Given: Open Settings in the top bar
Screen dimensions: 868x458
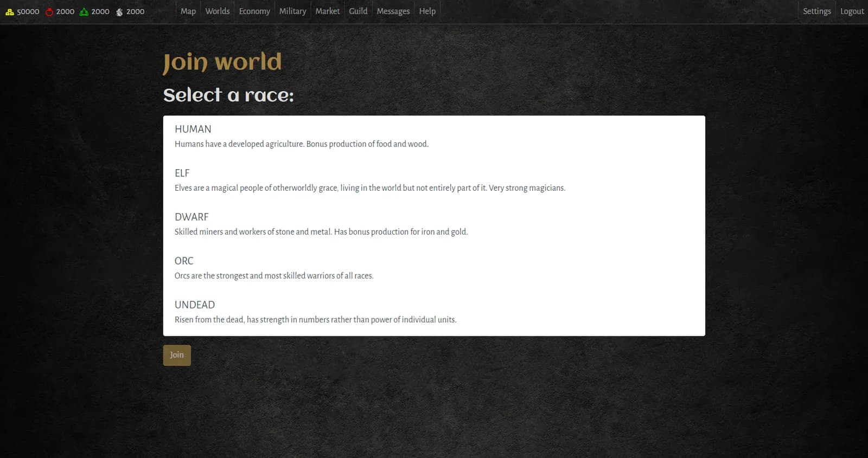Looking at the screenshot, I should (x=817, y=11).
